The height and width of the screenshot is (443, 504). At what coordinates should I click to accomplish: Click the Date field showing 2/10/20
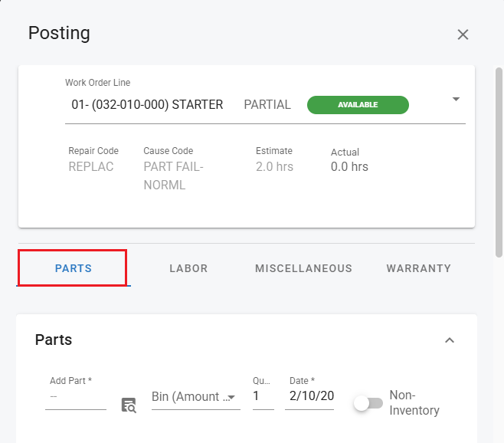coord(310,396)
